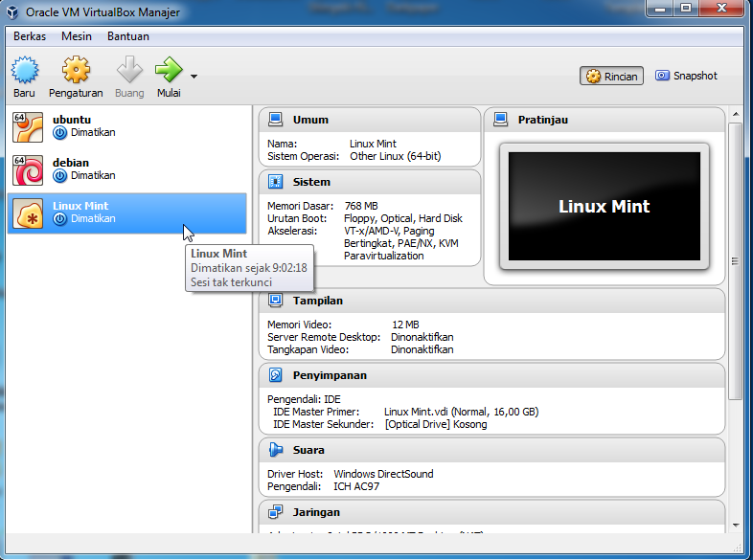The image size is (753, 560).
Task: Click '[Optical Drive] Kosong' entry
Action: tap(436, 425)
